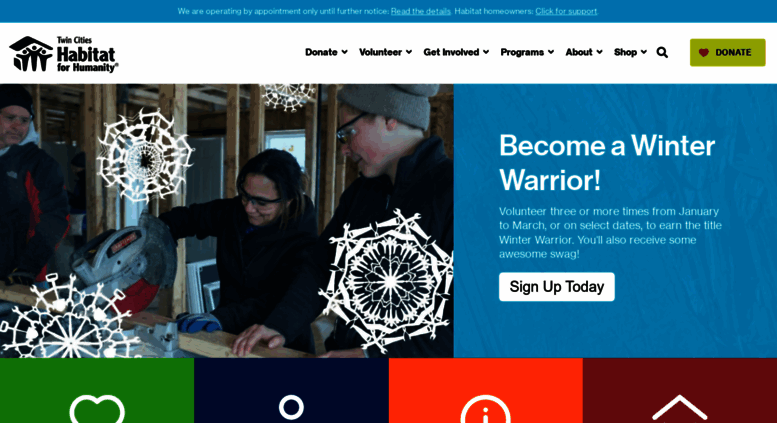Click the Sign Up Today button
Image resolution: width=777 pixels, height=423 pixels.
(x=556, y=287)
